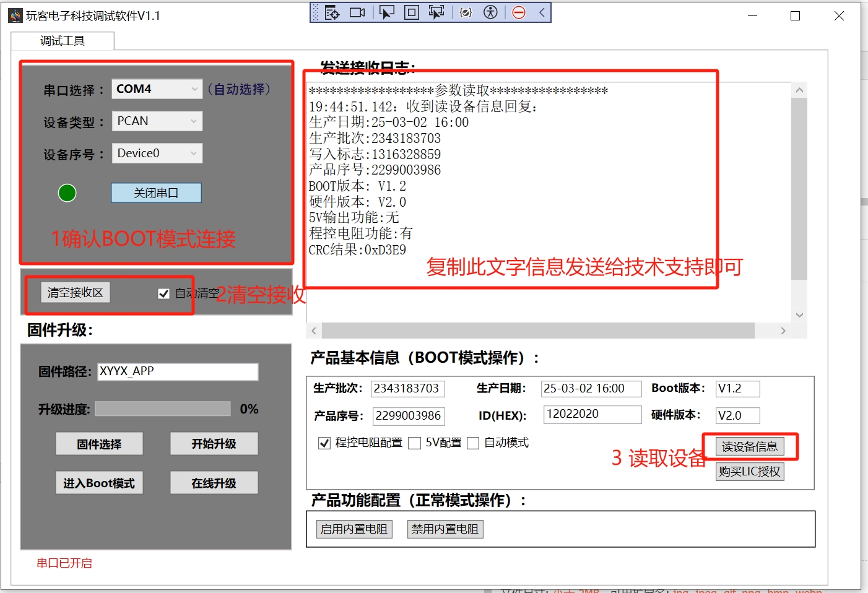
Task: Click the log line 5V输出功能:无
Action: pos(354,218)
